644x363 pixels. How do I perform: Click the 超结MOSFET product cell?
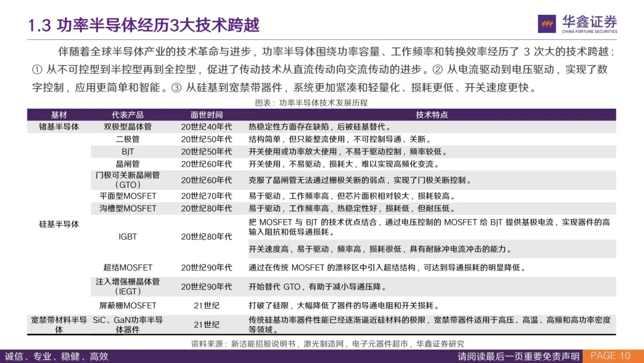(x=128, y=267)
